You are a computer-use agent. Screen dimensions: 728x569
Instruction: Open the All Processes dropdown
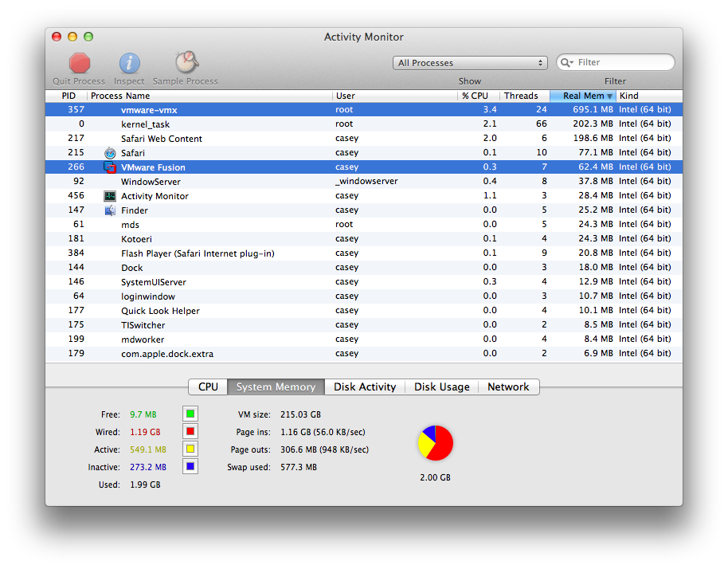(470, 63)
